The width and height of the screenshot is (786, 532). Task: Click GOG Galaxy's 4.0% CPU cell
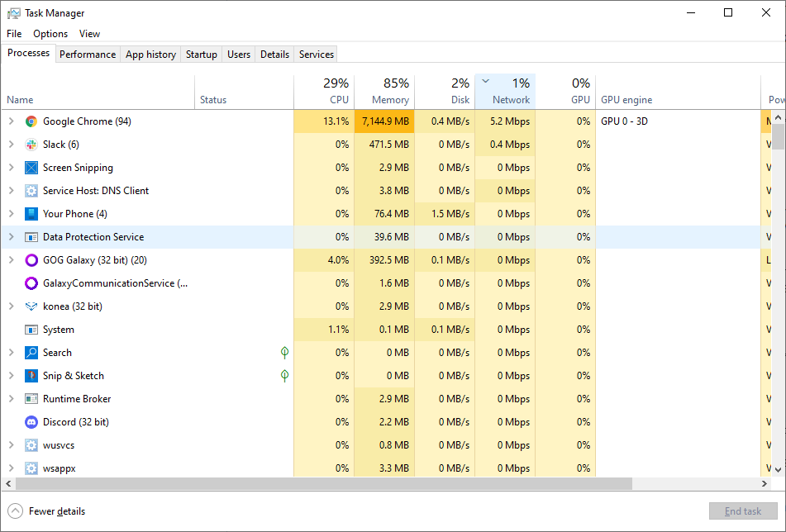(x=324, y=260)
